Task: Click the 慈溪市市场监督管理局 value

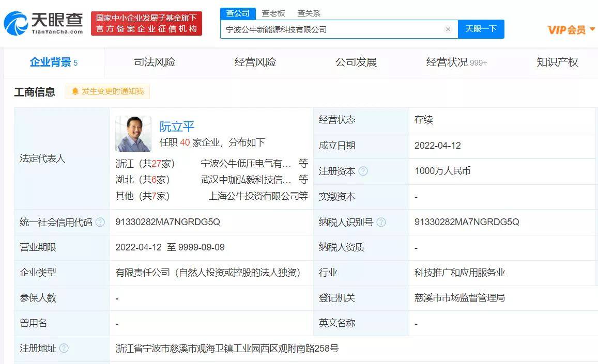Action: pyautogui.click(x=459, y=298)
